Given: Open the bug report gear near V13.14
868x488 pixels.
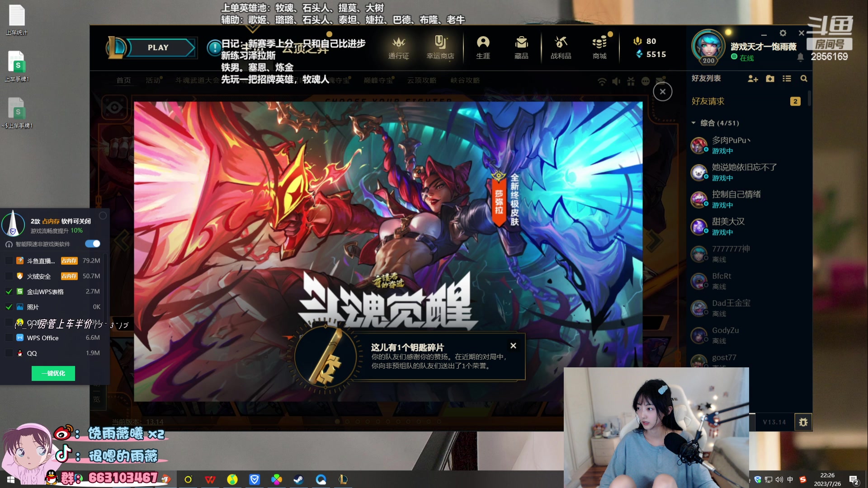Looking at the screenshot, I should click(x=803, y=422).
